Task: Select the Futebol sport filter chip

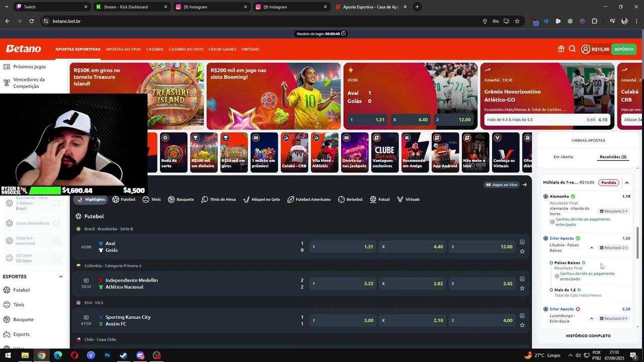Action: pos(124,200)
